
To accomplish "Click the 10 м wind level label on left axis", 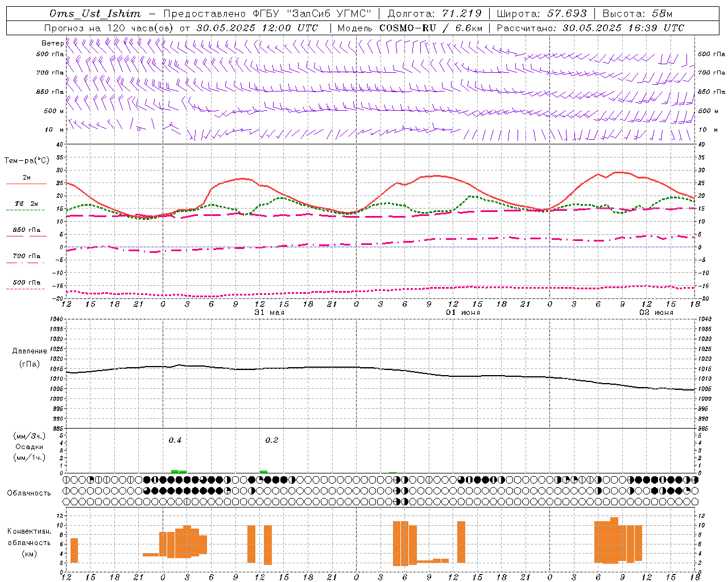I will pyautogui.click(x=54, y=130).
